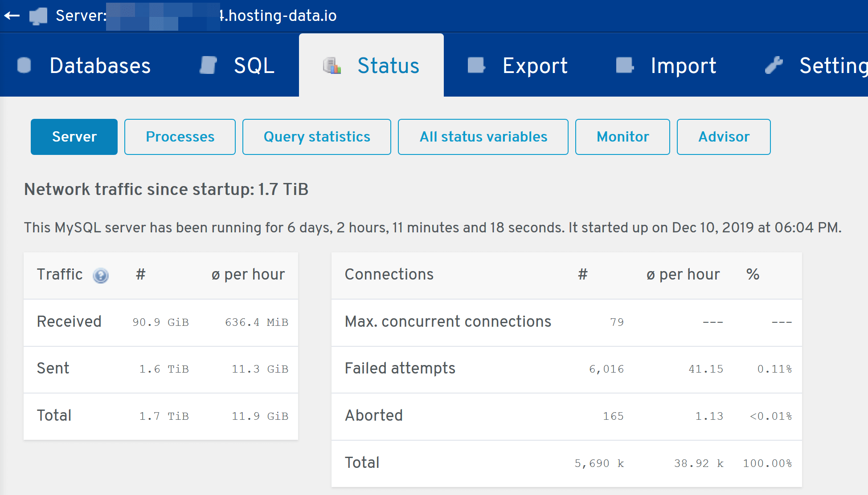Open the Monitor view
Viewport: 868px width, 495px height.
point(622,137)
